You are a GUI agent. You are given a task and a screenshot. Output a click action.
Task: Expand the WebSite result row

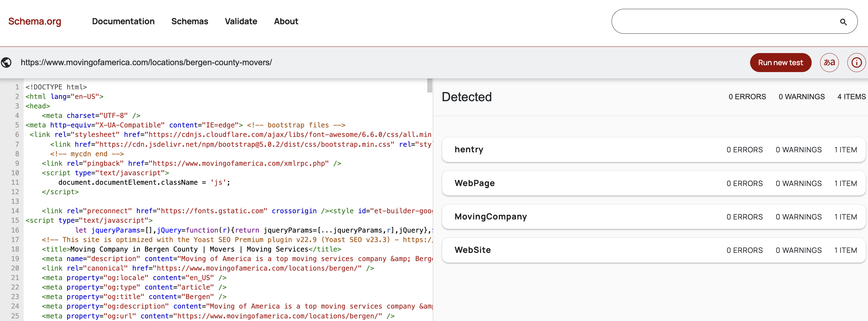[653, 250]
